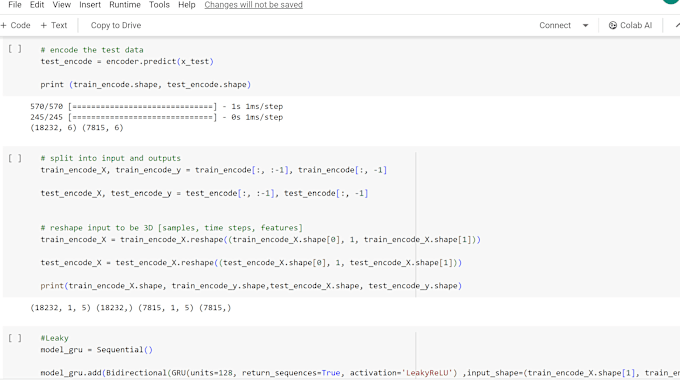The image size is (680, 383).
Task: Click the 'model_gru = Sequential()' line
Action: [x=96, y=350]
